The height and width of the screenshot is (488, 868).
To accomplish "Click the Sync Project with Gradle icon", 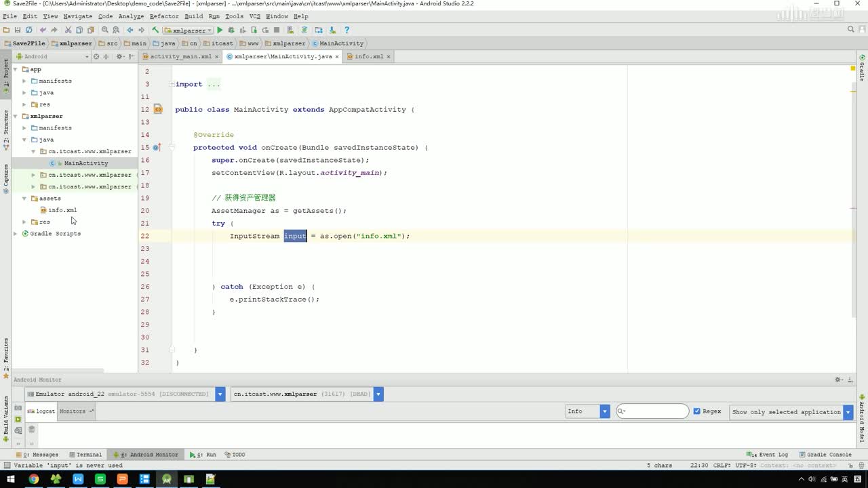I will (x=304, y=30).
